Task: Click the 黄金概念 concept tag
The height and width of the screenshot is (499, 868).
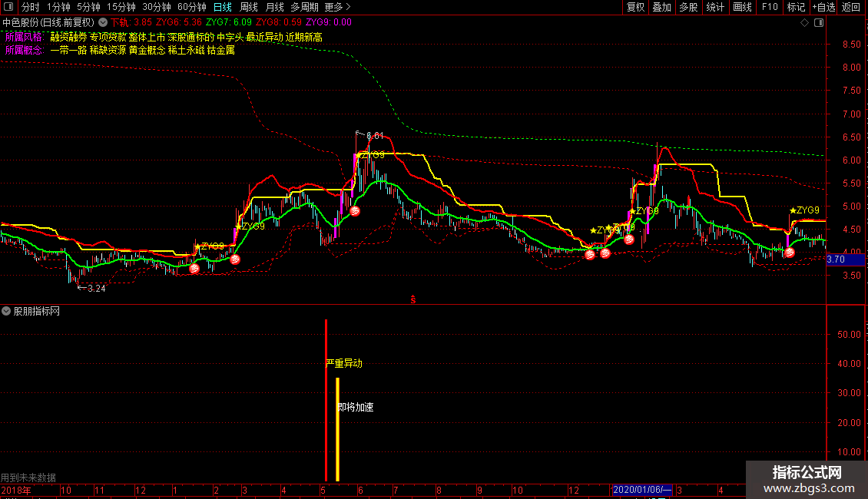Action: [x=147, y=51]
